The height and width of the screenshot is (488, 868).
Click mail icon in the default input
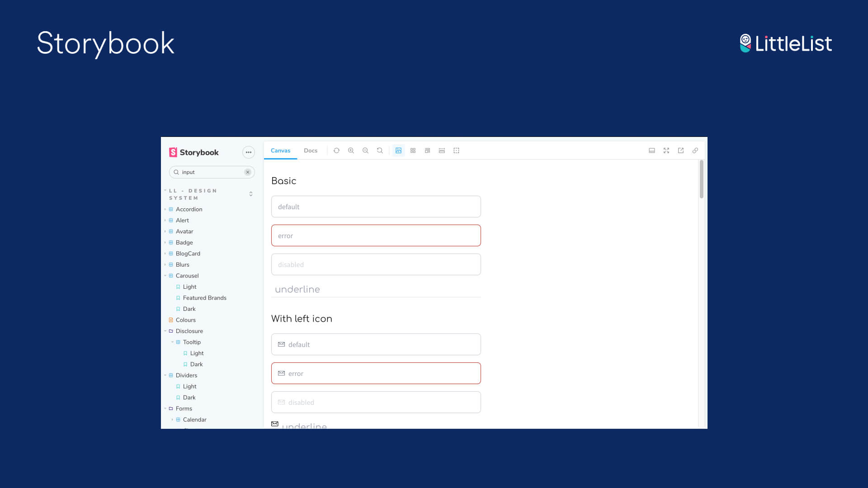pos(281,344)
